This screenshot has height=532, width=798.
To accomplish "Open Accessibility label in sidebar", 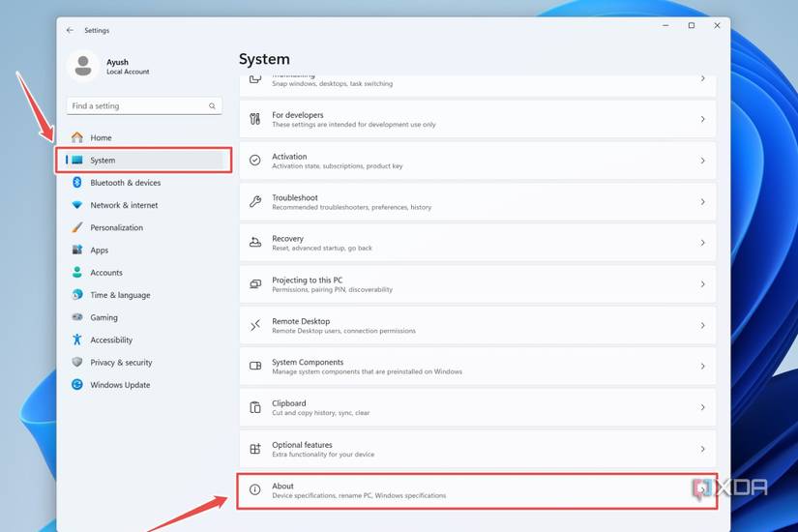I will (111, 340).
